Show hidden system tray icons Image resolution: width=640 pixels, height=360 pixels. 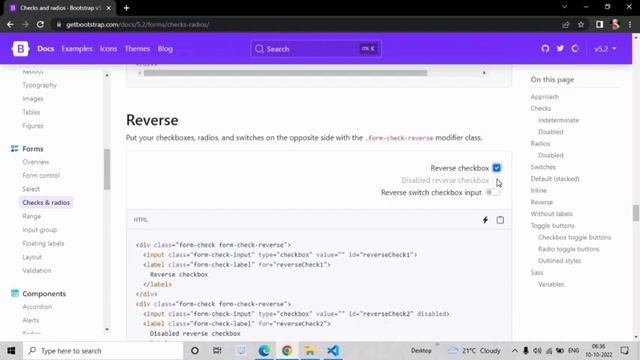pos(515,351)
